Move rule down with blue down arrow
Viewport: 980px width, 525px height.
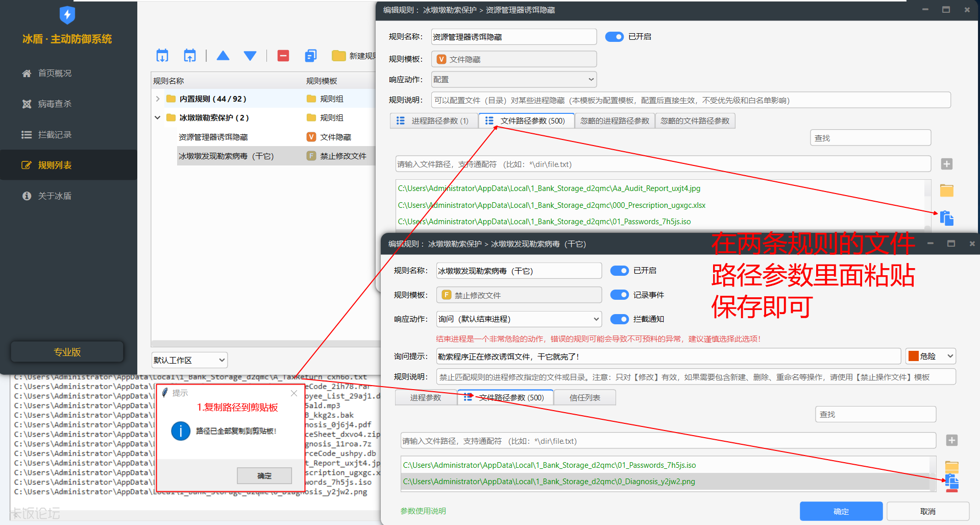click(250, 56)
